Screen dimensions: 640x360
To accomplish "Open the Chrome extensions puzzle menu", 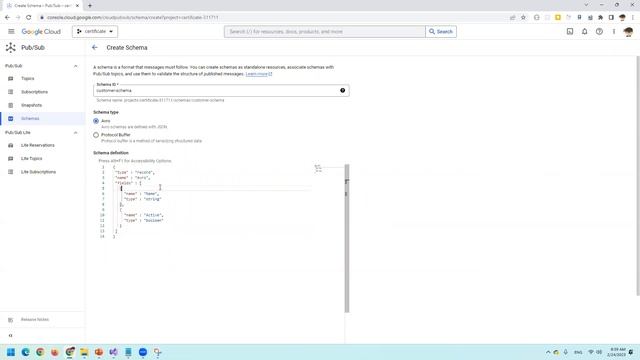I will coord(600,18).
